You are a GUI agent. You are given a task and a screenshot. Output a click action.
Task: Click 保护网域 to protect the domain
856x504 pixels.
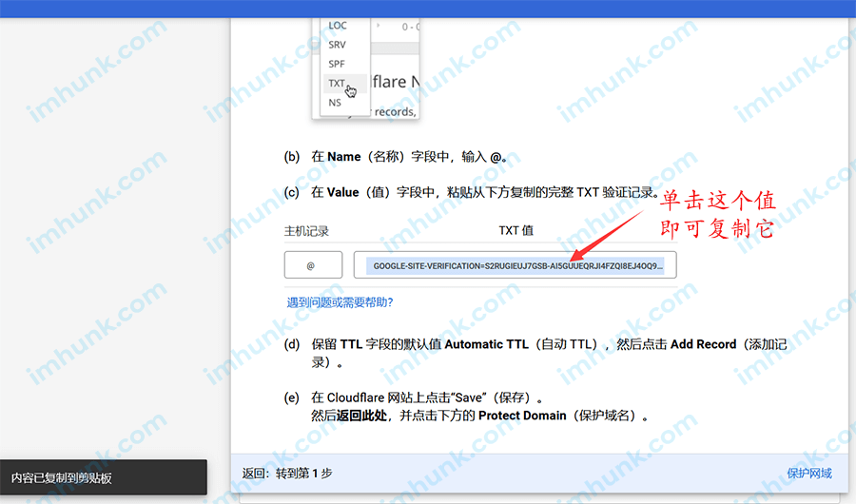pos(809,473)
